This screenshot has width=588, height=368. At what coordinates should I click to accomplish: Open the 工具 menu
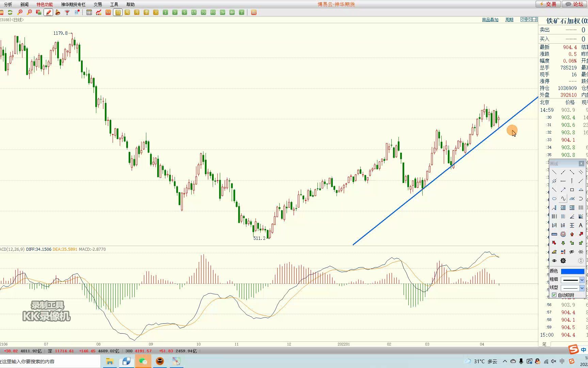tap(114, 4)
